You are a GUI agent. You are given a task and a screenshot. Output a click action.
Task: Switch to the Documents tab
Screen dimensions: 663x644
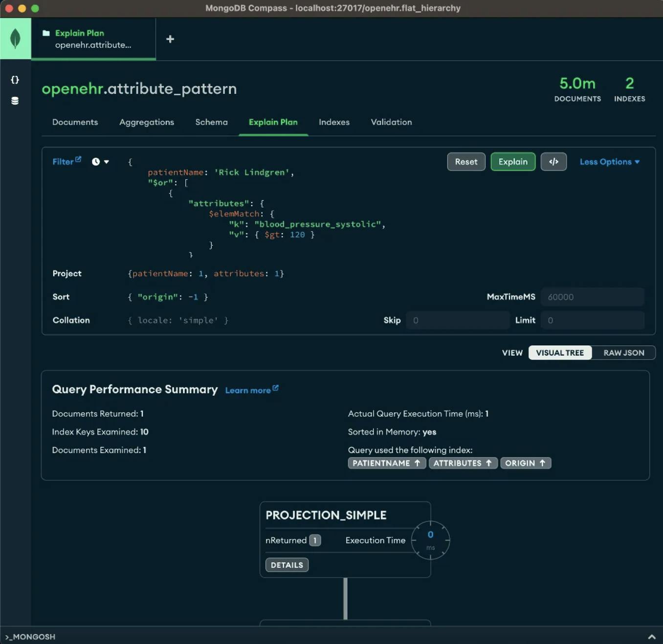75,122
